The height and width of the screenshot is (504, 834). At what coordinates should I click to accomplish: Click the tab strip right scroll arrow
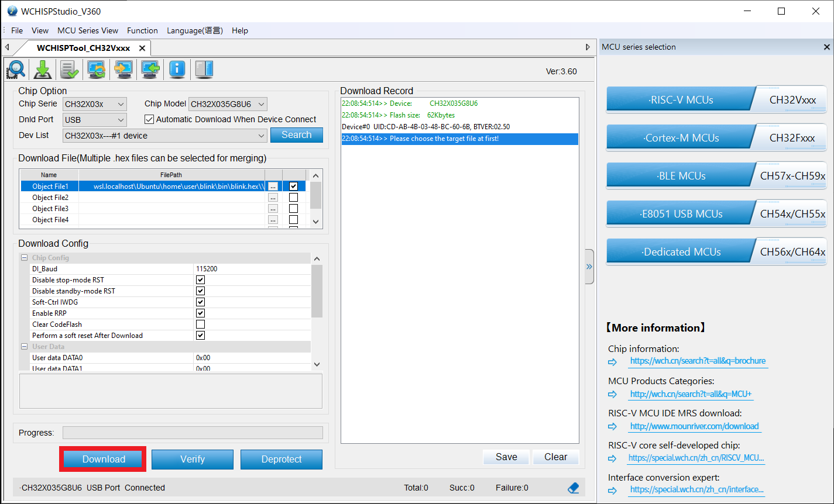click(588, 47)
